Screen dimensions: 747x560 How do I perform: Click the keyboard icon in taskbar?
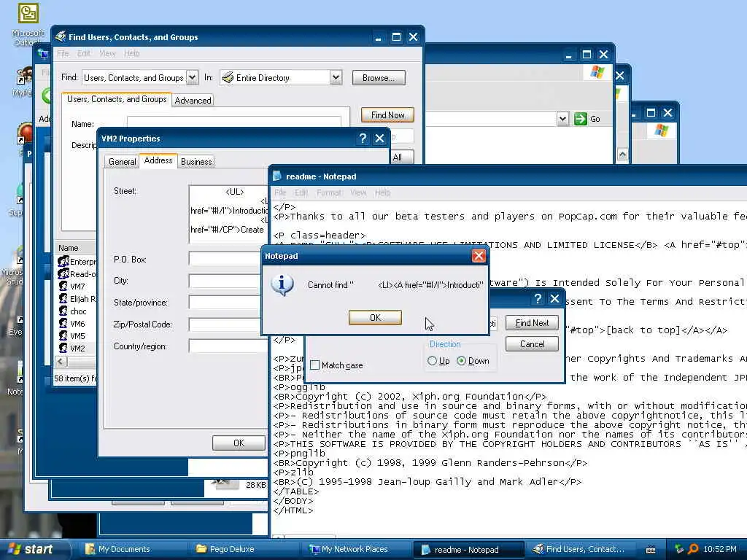point(650,550)
